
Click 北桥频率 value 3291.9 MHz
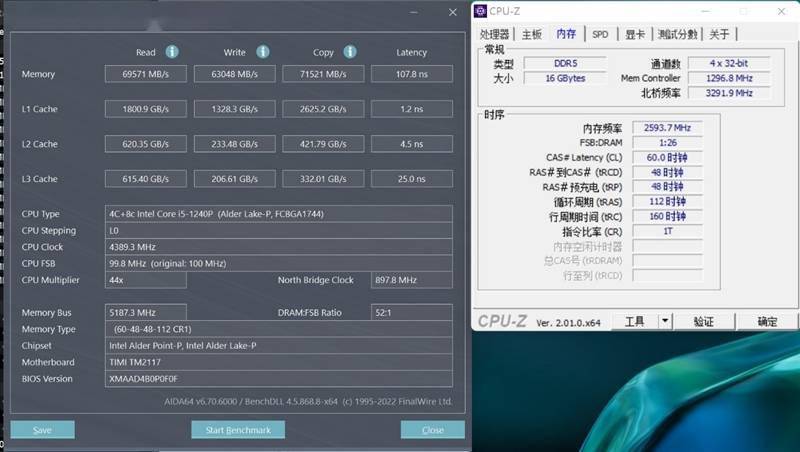click(729, 93)
